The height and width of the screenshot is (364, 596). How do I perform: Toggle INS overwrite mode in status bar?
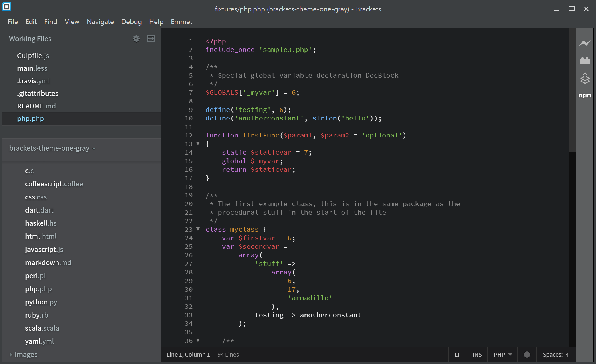(477, 355)
